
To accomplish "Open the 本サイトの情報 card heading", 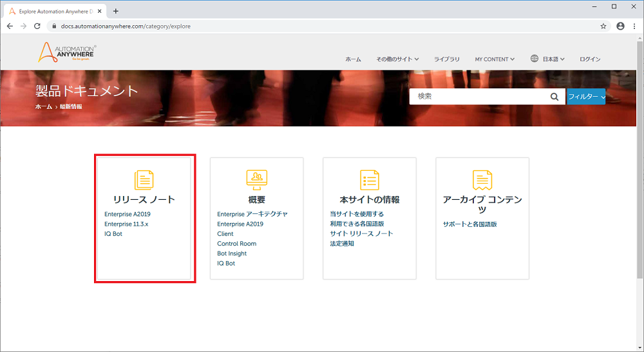I will pyautogui.click(x=370, y=199).
